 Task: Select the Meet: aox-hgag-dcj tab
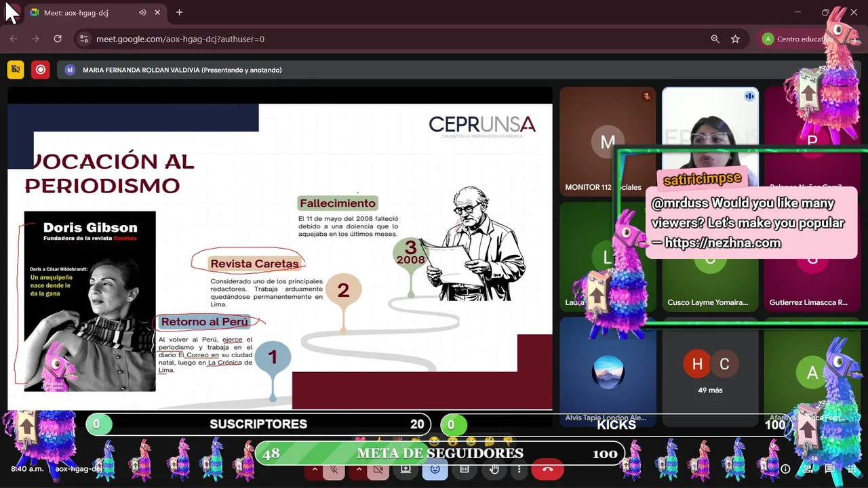click(95, 12)
